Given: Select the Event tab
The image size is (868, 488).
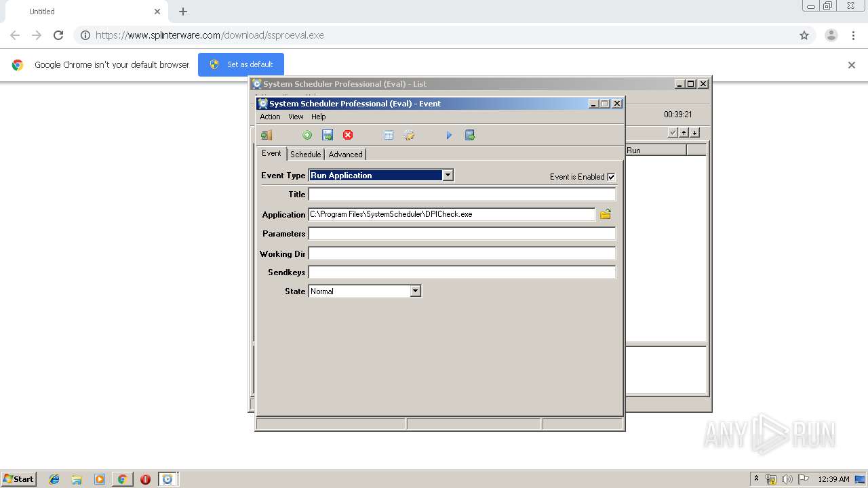Looking at the screenshot, I should click(271, 153).
